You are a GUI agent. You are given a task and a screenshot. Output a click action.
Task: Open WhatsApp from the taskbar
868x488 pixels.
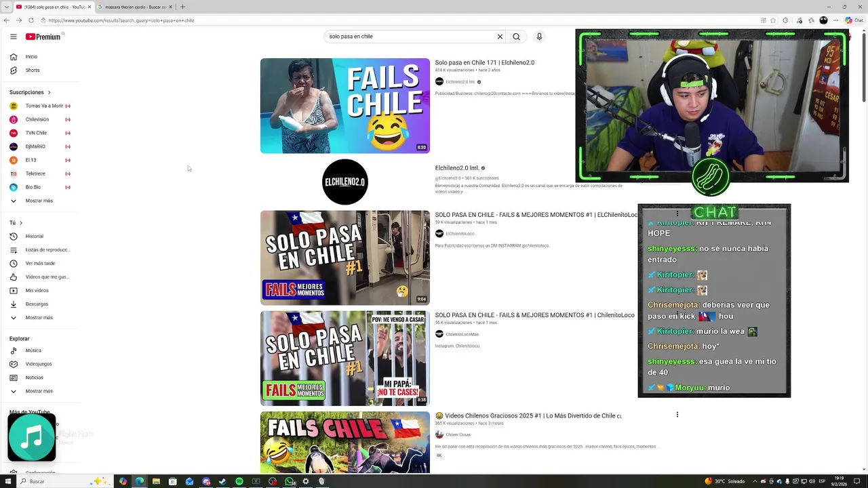pos(290,481)
